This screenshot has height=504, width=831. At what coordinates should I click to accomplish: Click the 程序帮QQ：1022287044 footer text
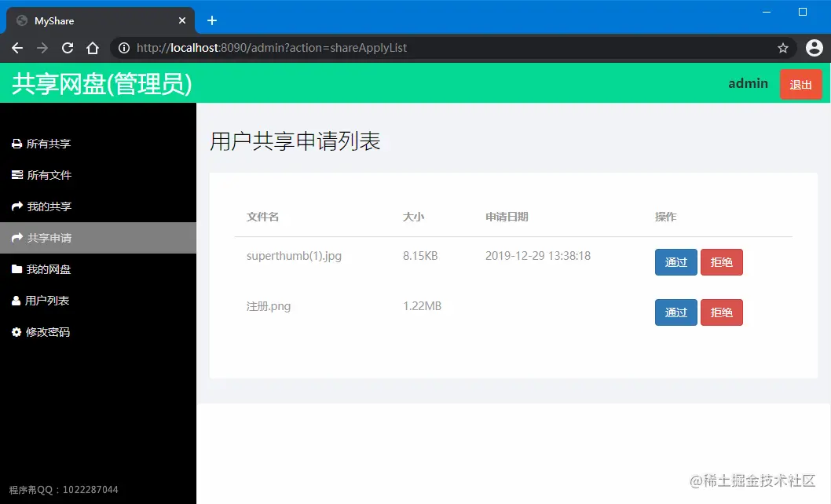click(x=64, y=490)
